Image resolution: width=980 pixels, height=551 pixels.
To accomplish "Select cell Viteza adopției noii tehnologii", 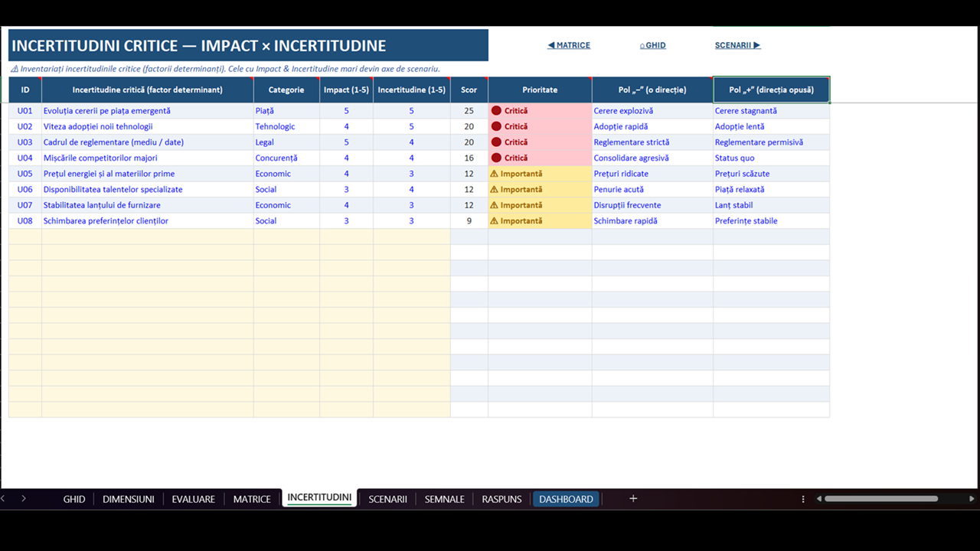I will pyautogui.click(x=148, y=126).
